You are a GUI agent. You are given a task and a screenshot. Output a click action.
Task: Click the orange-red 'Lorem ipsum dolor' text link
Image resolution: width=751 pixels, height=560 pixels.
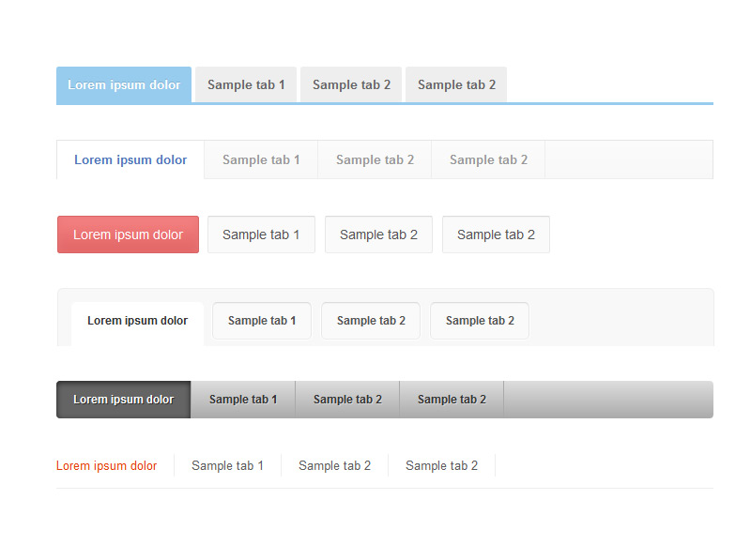[x=107, y=466]
